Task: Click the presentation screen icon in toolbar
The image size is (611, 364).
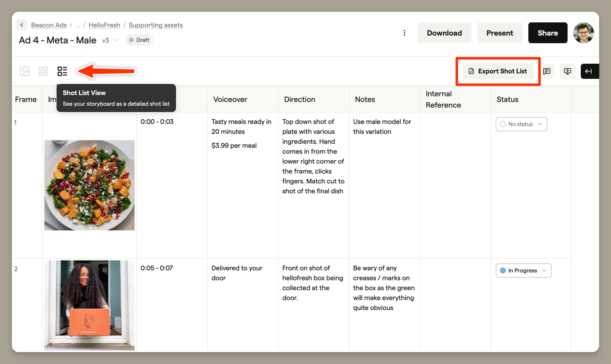Action: 567,71
